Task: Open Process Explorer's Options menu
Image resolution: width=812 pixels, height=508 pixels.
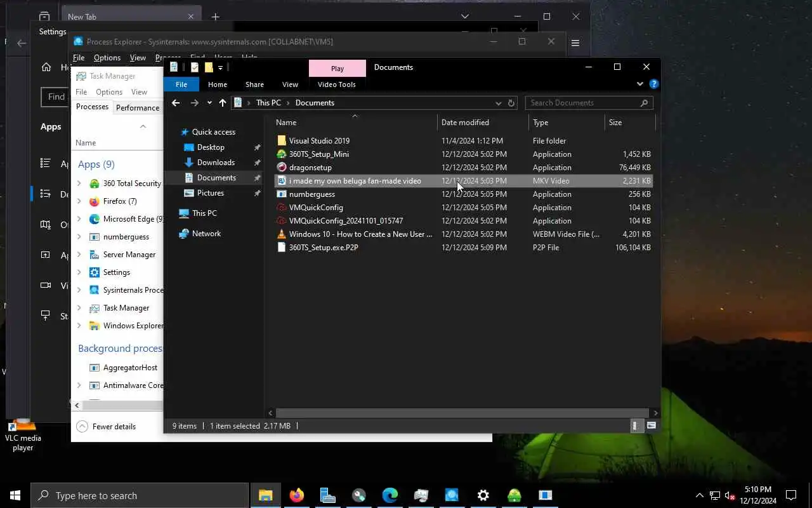Action: (x=107, y=58)
